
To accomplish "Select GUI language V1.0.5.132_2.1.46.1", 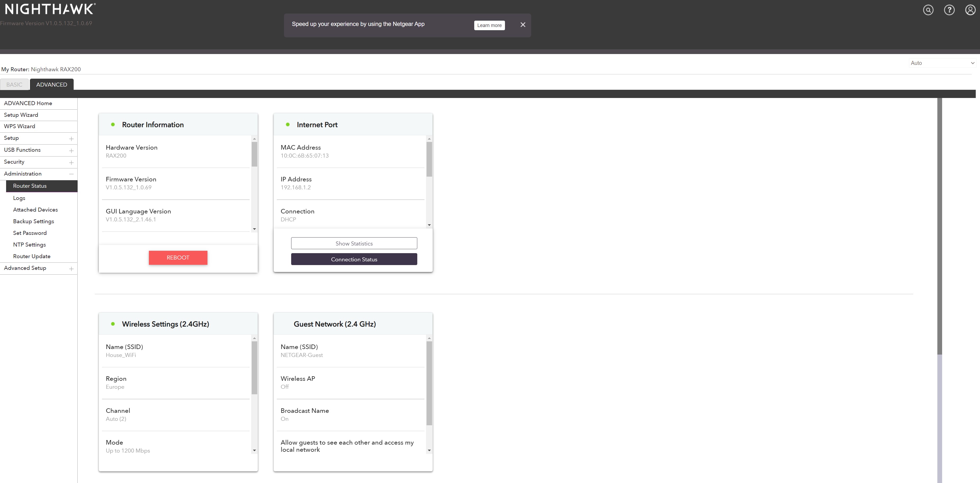I will click(x=131, y=220).
